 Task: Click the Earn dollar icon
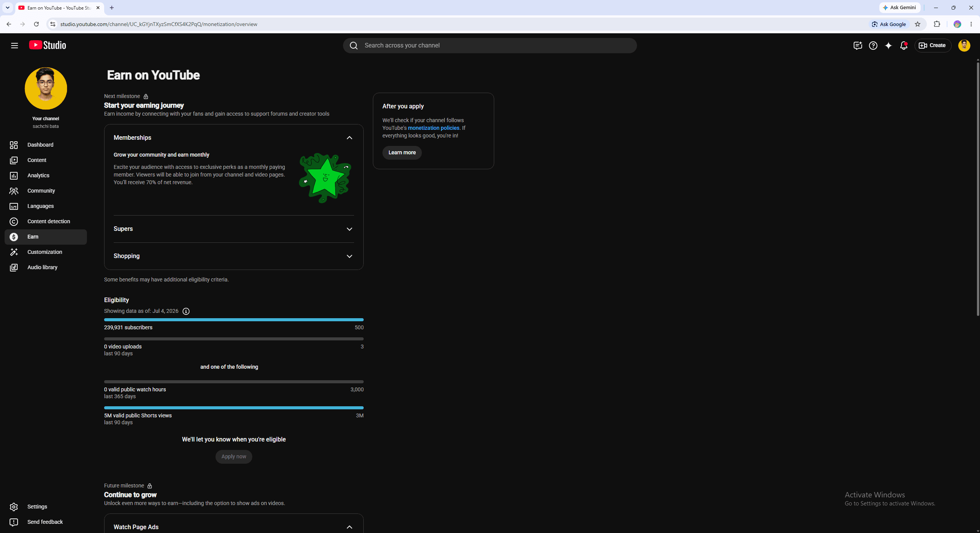click(14, 237)
